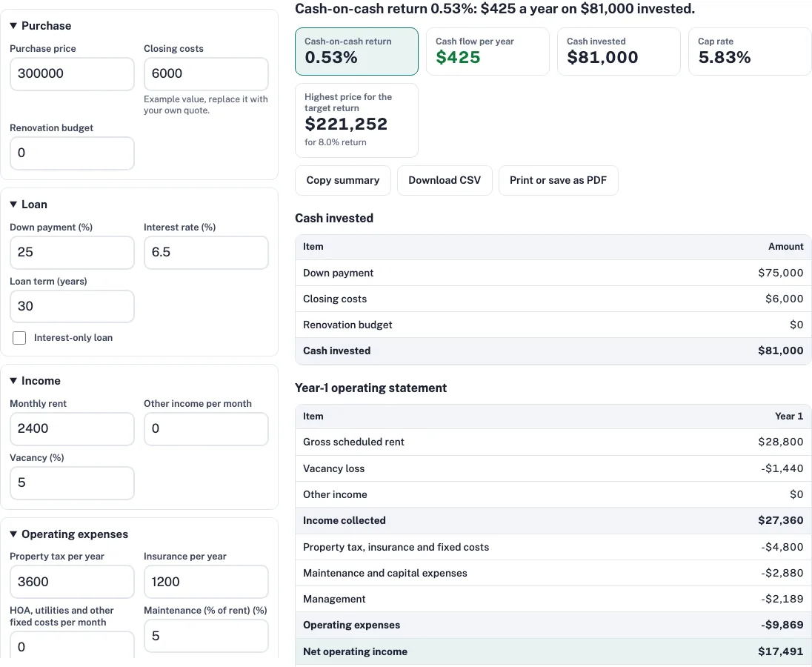Click the Net operating income value $17,491
This screenshot has width=812, height=667.
pyautogui.click(x=780, y=651)
